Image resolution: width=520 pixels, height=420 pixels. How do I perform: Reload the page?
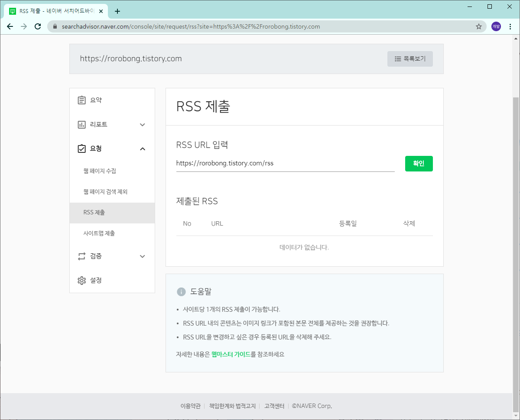[38, 26]
